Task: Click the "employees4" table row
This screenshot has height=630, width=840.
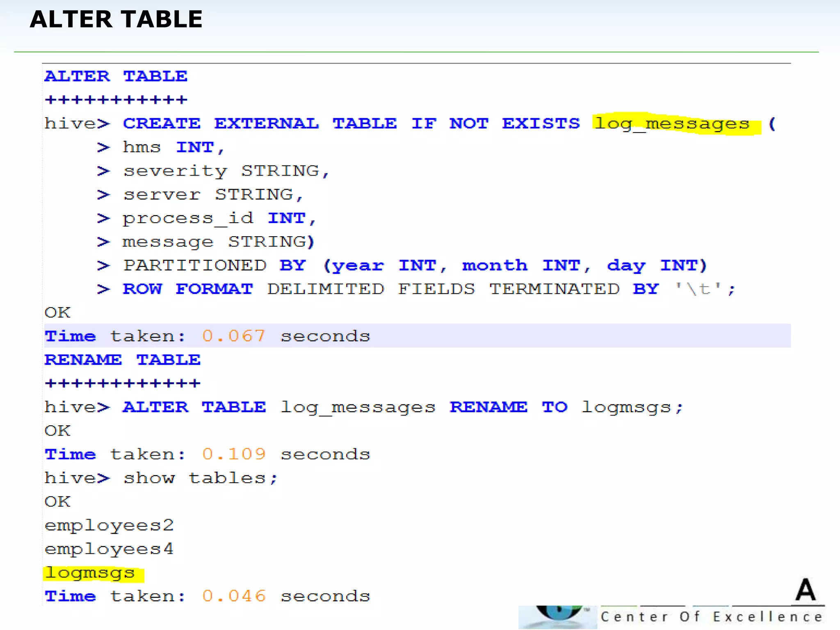Action: [x=109, y=549]
